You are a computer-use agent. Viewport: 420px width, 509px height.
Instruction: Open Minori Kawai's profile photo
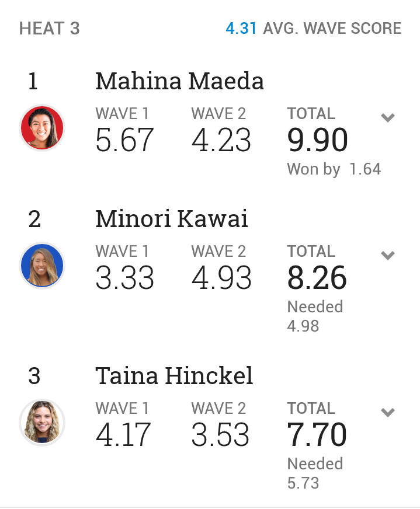point(42,266)
